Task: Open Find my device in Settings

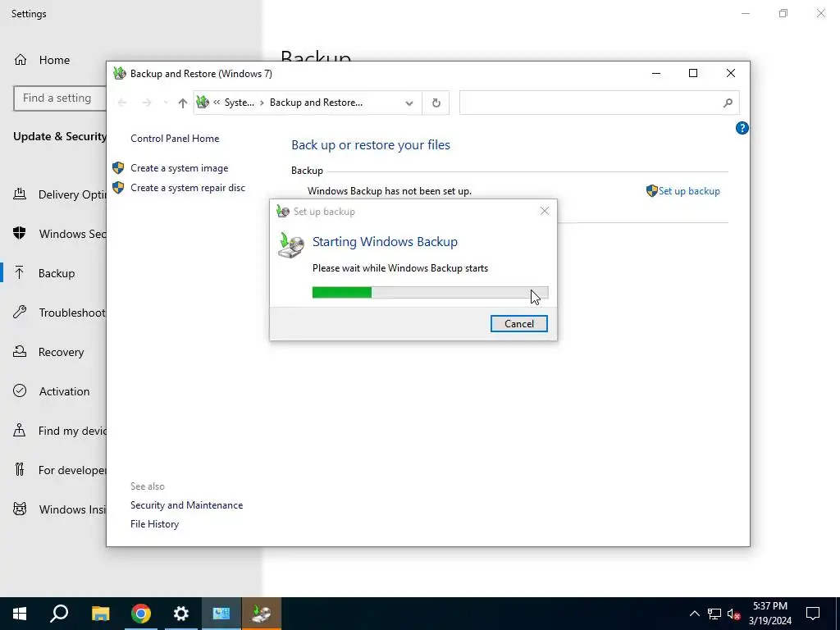Action: [x=59, y=431]
